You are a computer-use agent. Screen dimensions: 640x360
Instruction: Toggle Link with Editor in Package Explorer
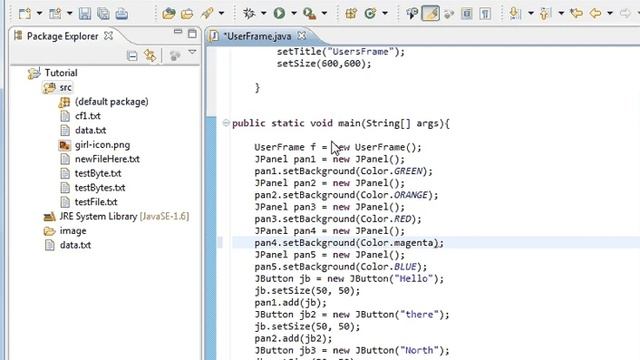(150, 56)
